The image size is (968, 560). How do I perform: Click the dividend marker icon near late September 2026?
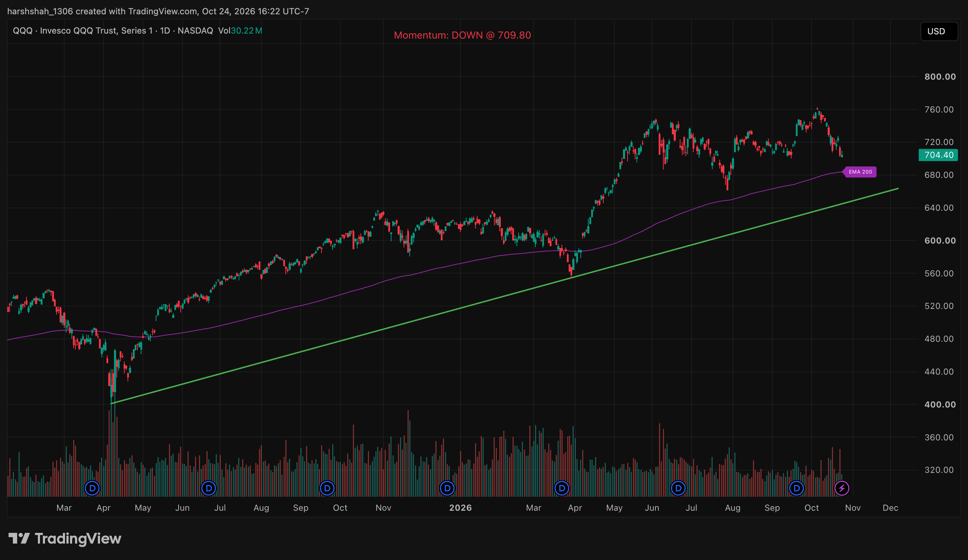[796, 488]
